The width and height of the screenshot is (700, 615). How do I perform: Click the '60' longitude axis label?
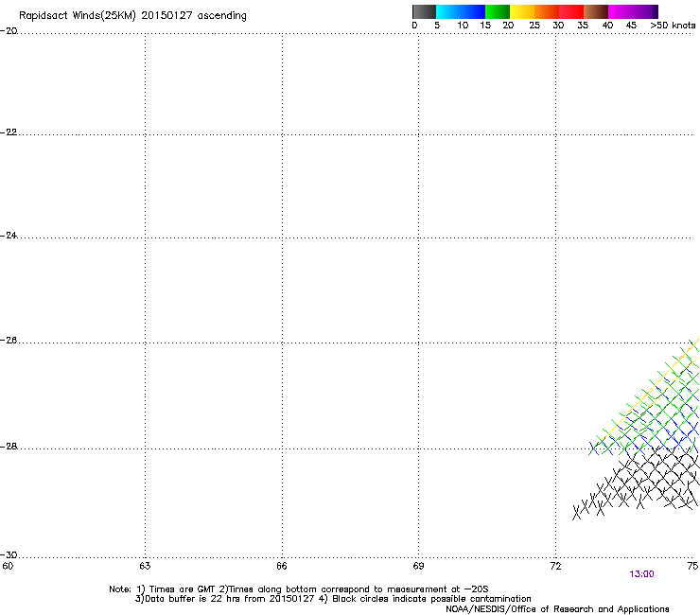coord(8,567)
